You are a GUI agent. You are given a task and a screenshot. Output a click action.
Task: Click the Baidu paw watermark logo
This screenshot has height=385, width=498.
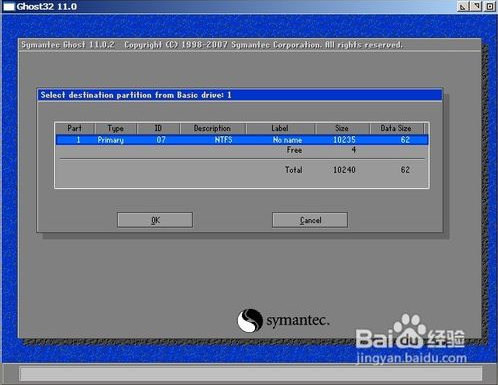point(409,330)
